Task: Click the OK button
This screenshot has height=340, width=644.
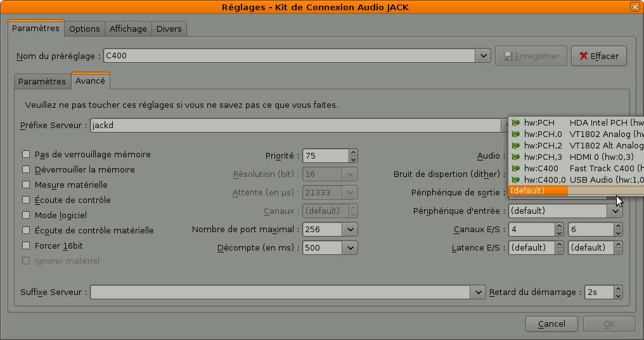Action: click(x=609, y=324)
